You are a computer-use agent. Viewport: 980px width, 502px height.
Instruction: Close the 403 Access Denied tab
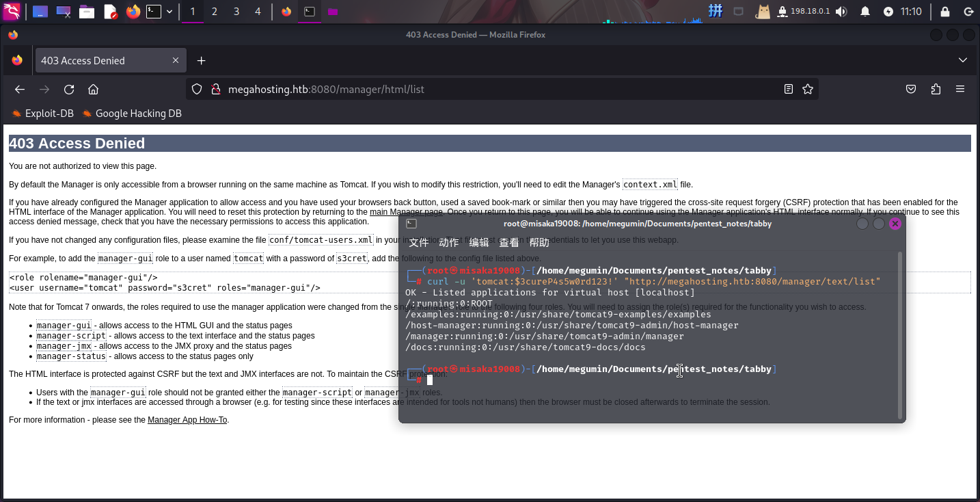(176, 60)
